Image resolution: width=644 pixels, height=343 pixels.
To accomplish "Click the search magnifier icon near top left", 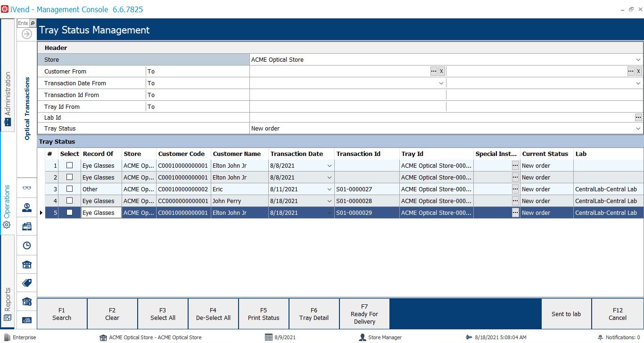I will [33, 23].
